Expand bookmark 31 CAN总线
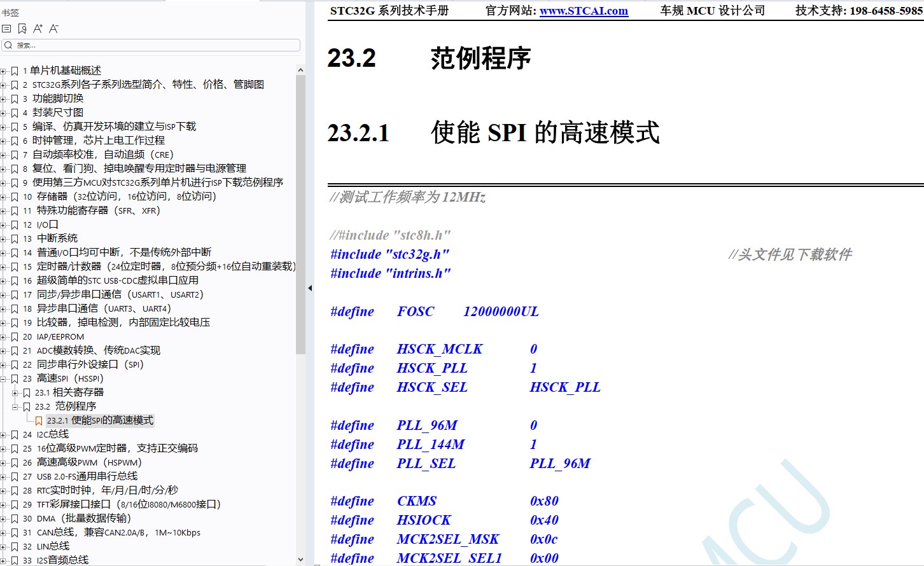 [x=3, y=532]
